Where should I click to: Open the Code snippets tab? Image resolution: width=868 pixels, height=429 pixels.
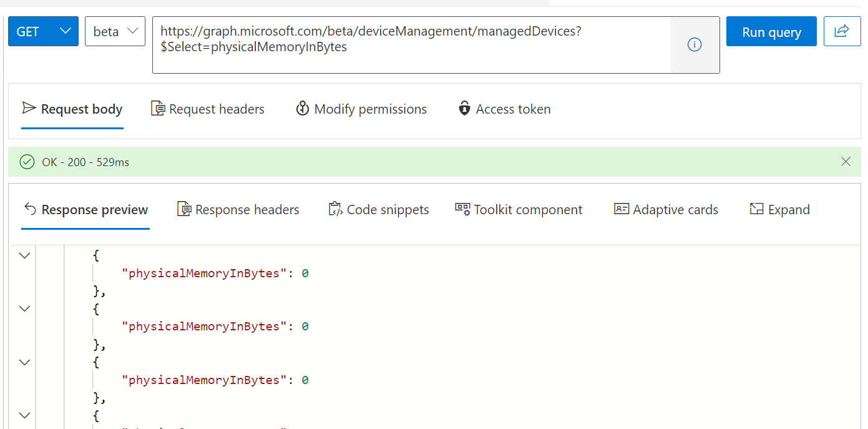point(379,210)
